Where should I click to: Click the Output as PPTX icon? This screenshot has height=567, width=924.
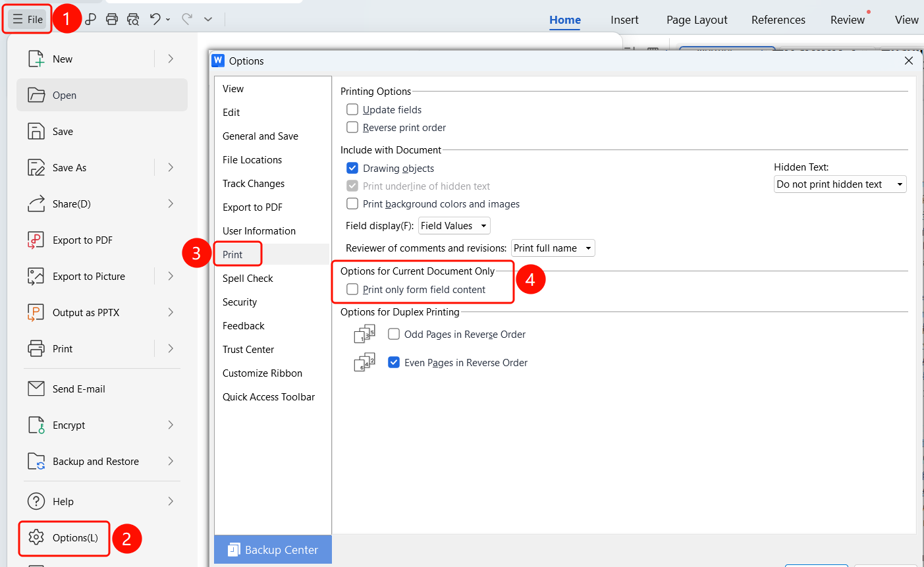point(36,312)
